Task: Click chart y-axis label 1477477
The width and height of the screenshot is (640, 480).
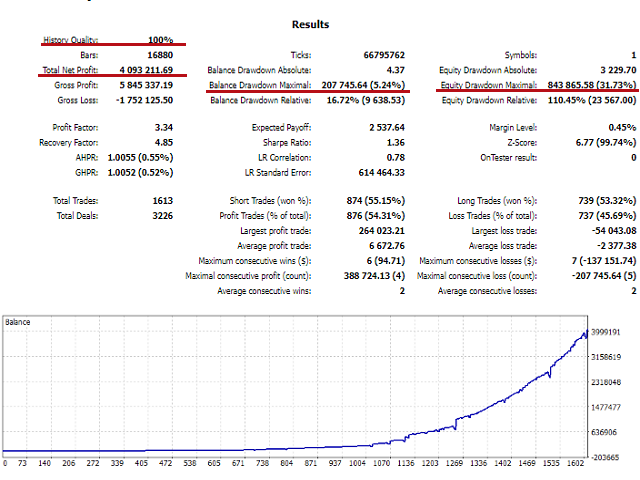Action: (x=606, y=407)
